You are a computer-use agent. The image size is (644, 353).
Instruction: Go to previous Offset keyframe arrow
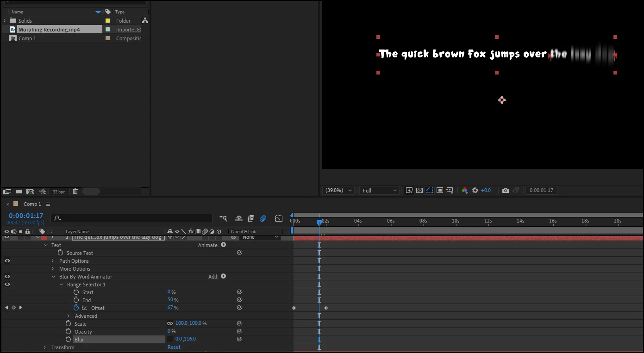(x=6, y=308)
